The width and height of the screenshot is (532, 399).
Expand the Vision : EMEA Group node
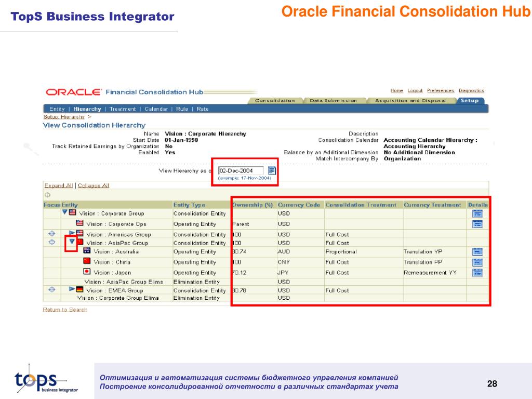pos(72,289)
